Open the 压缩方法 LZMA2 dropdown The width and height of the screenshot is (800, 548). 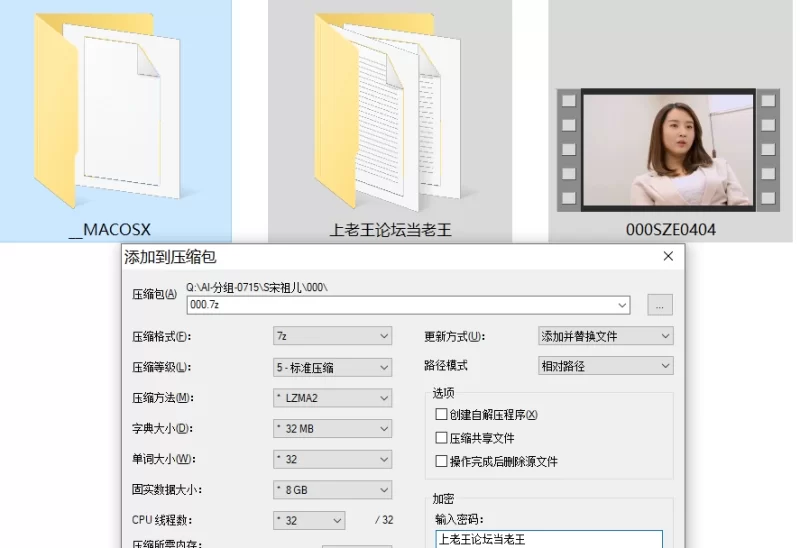[332, 398]
